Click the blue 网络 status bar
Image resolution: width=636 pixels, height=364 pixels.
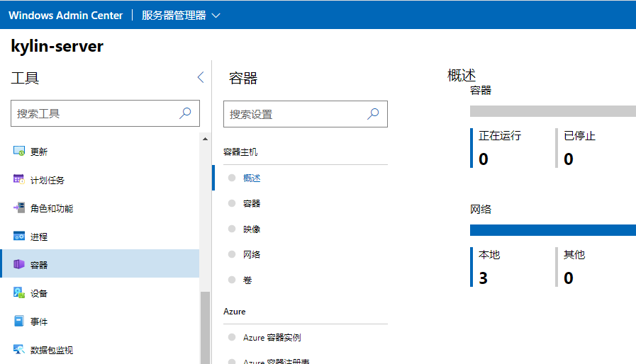(553, 230)
